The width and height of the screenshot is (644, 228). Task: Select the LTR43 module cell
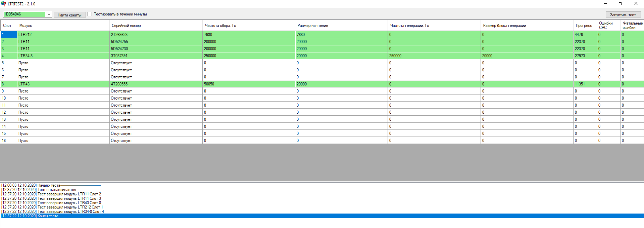[63, 84]
